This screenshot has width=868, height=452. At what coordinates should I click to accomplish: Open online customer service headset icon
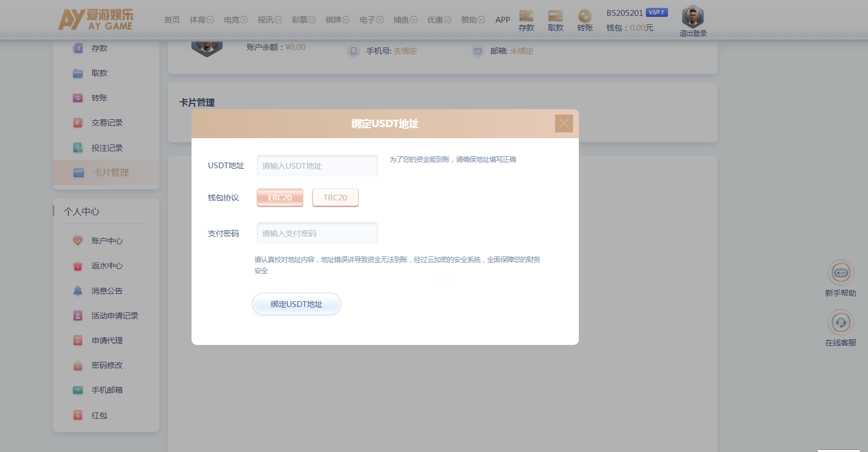[840, 322]
